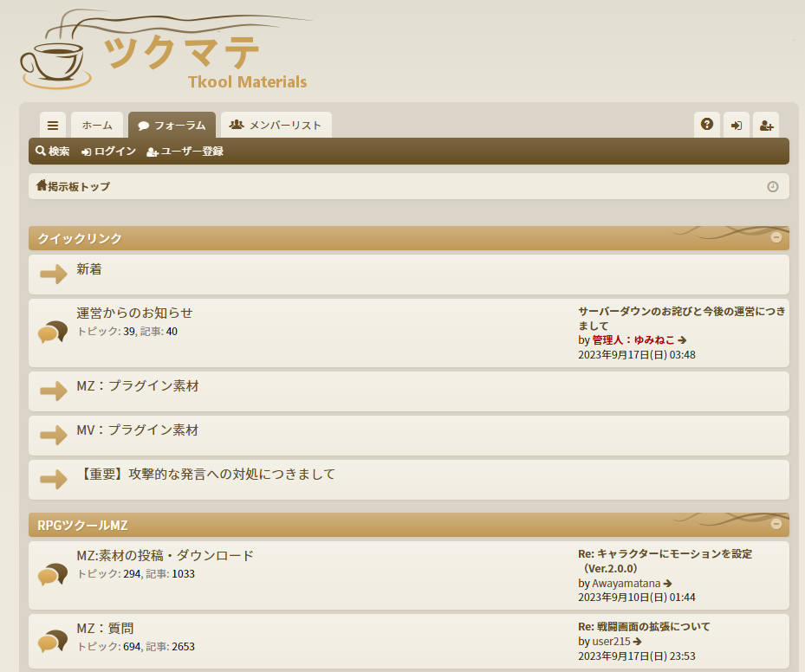Open the メンバーリスト tab
The width and height of the screenshot is (805, 672).
coord(276,126)
